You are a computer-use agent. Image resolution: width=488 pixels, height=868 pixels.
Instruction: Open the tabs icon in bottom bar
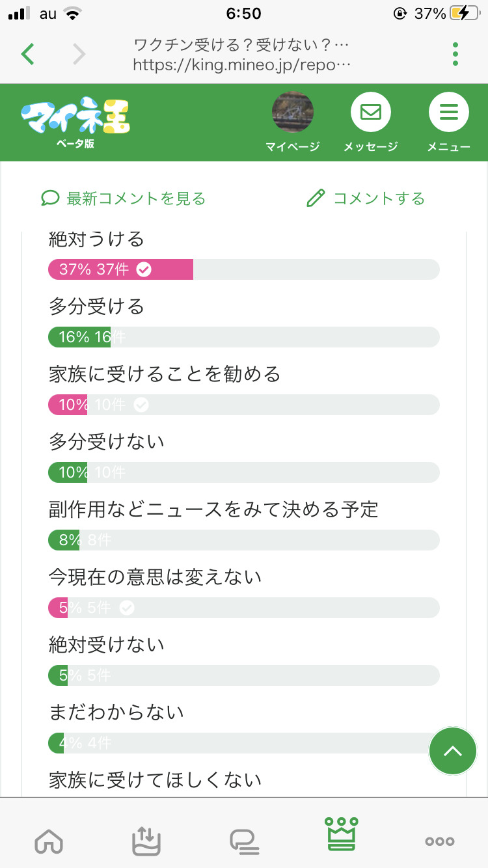point(244,840)
